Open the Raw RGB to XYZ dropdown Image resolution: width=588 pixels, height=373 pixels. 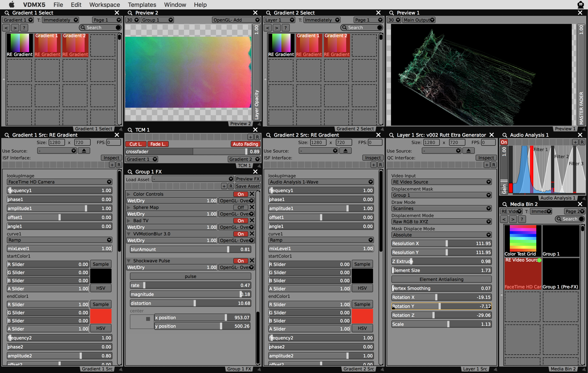pyautogui.click(x=441, y=222)
